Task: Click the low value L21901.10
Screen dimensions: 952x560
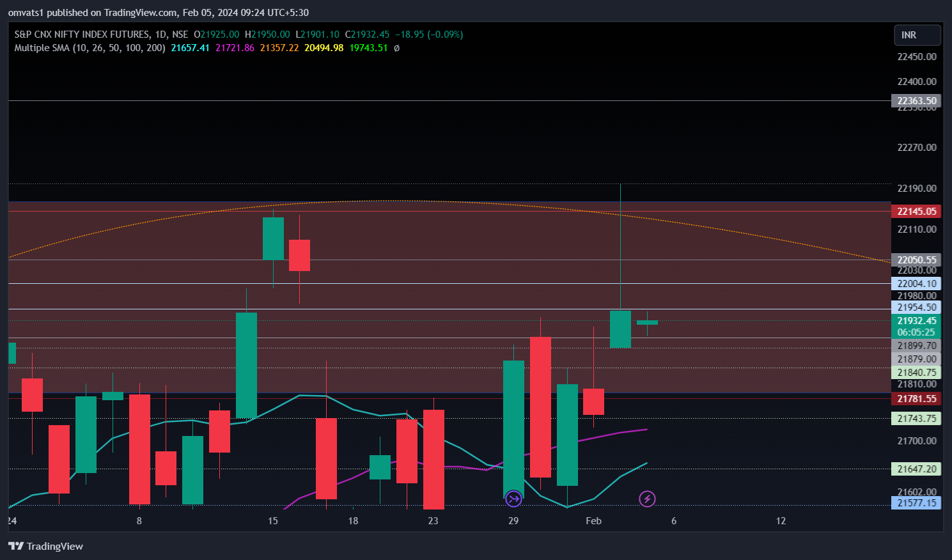Action: coord(317,35)
